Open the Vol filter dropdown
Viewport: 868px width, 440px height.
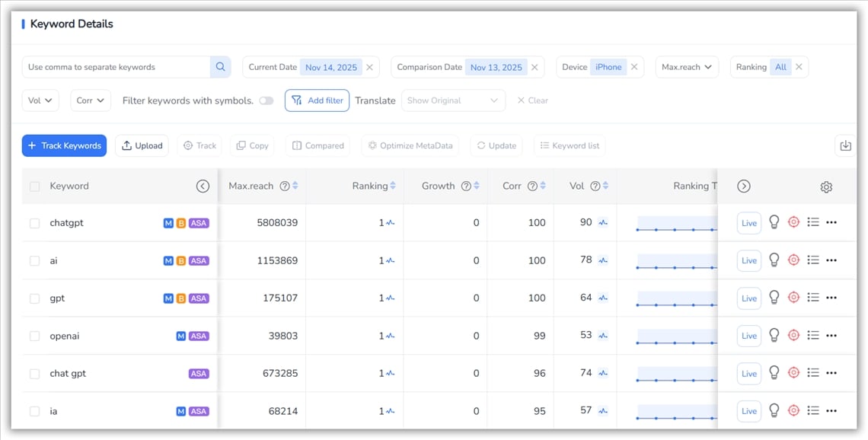click(x=40, y=100)
